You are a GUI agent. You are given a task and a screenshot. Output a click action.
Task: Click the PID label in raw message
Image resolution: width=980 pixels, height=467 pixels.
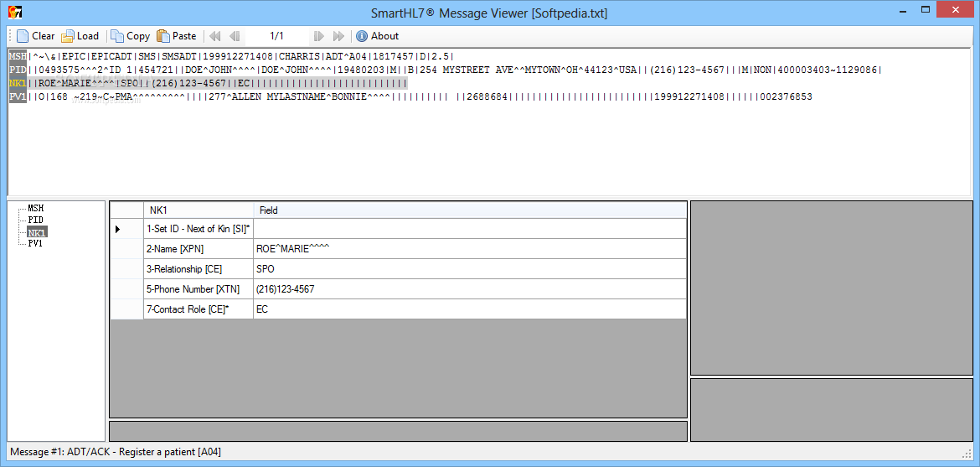[18, 70]
